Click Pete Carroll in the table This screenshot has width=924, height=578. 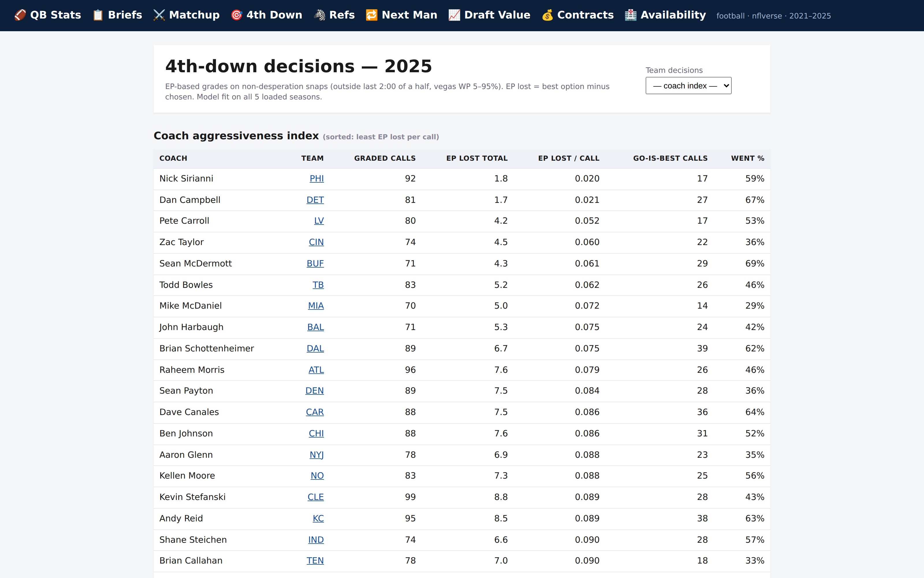click(x=184, y=221)
